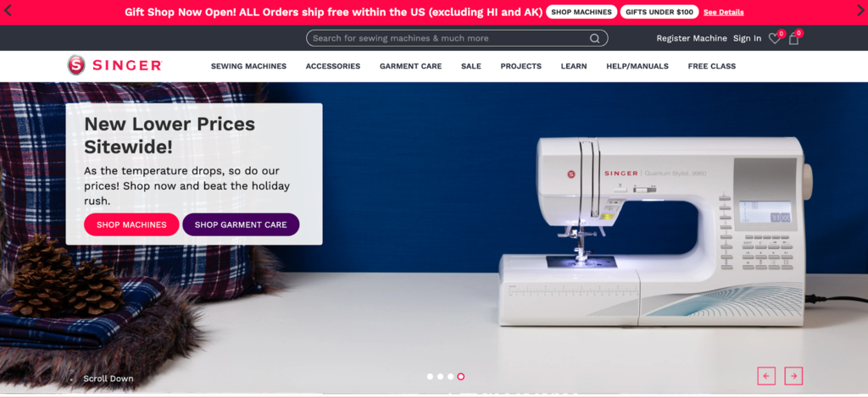Viewport: 868px width, 398px height.
Task: Expand the Sewing Machines menu
Action: pyautogui.click(x=248, y=66)
